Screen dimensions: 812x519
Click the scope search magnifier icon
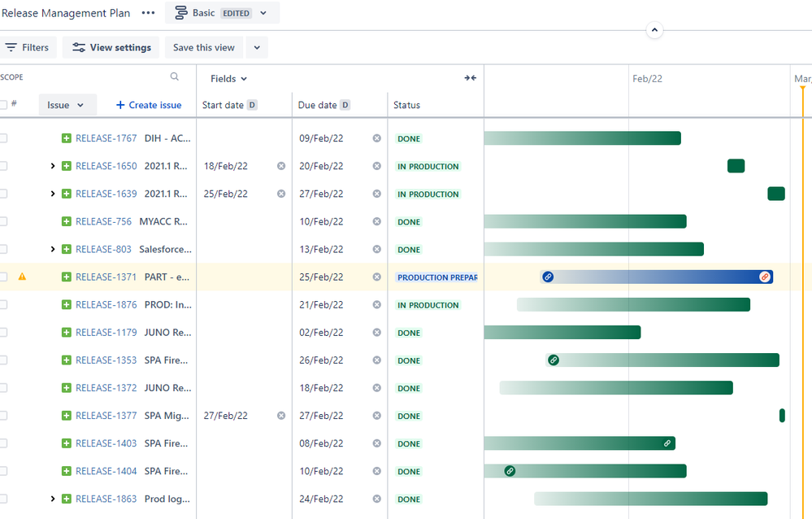point(175,77)
